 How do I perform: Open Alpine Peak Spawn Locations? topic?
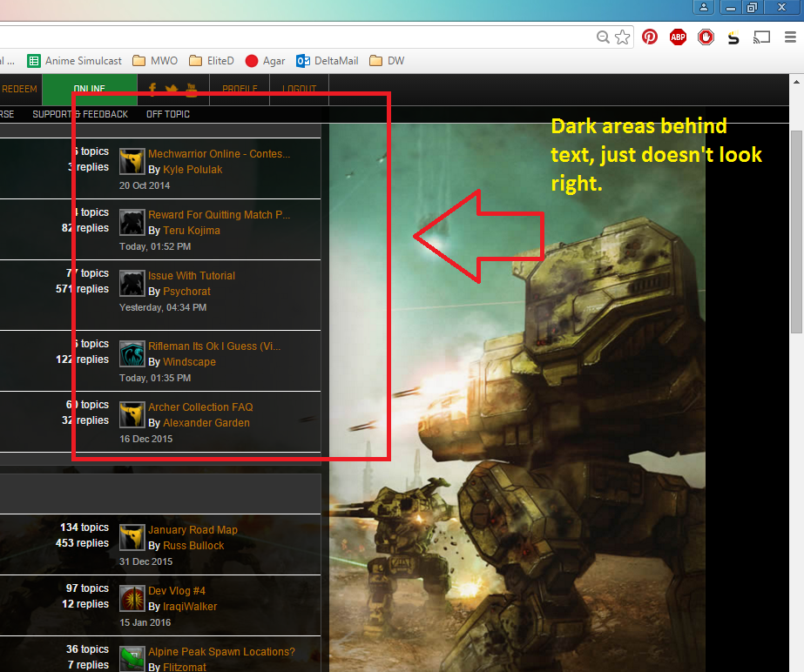[221, 652]
